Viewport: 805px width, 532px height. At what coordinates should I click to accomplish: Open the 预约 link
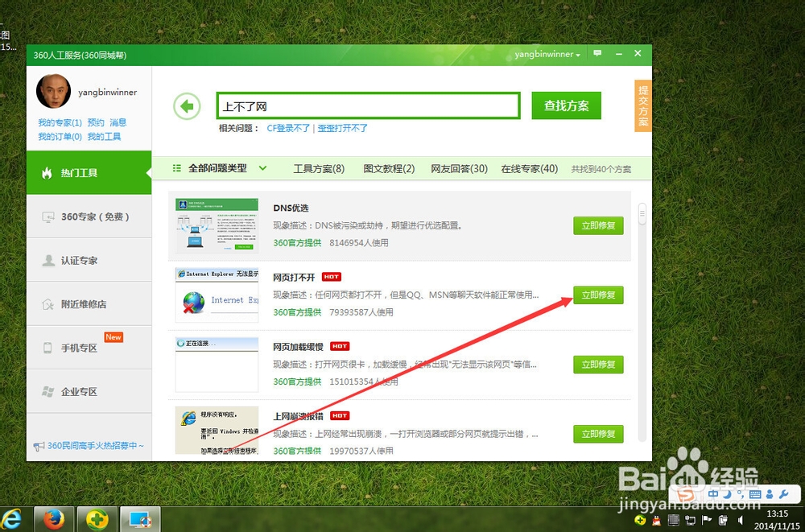(x=96, y=122)
